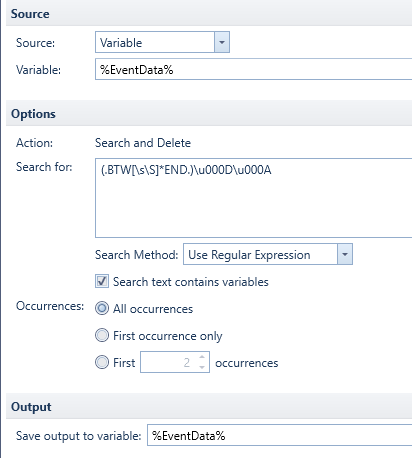The width and height of the screenshot is (412, 458).
Task: Select the All occurrences radio button
Action: [102, 308]
